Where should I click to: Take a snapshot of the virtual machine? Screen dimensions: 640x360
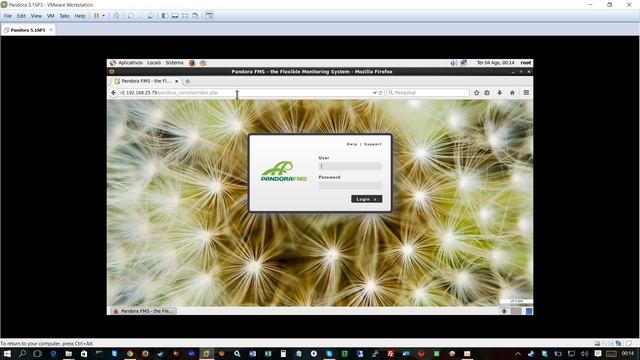tap(131, 16)
